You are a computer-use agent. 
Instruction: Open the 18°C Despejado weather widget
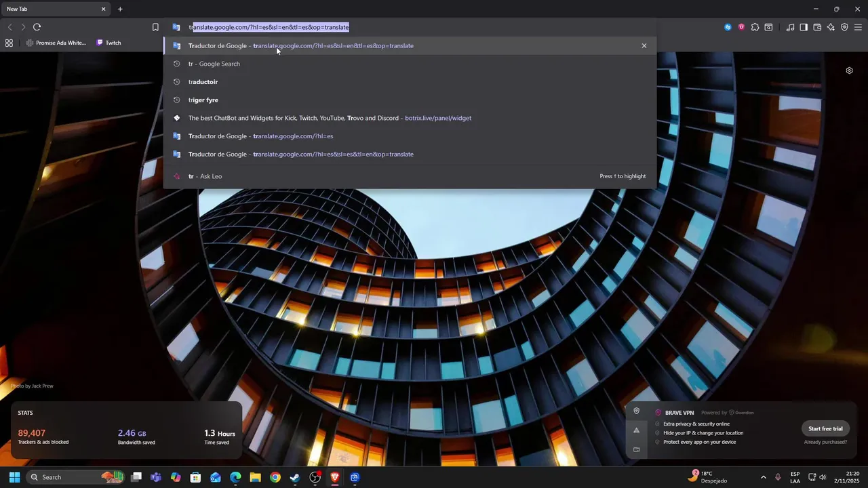click(707, 477)
